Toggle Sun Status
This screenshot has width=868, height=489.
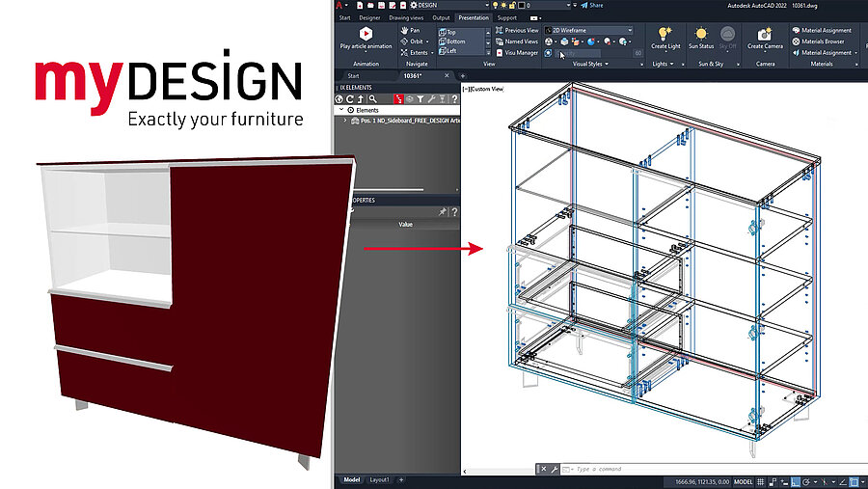(x=701, y=38)
